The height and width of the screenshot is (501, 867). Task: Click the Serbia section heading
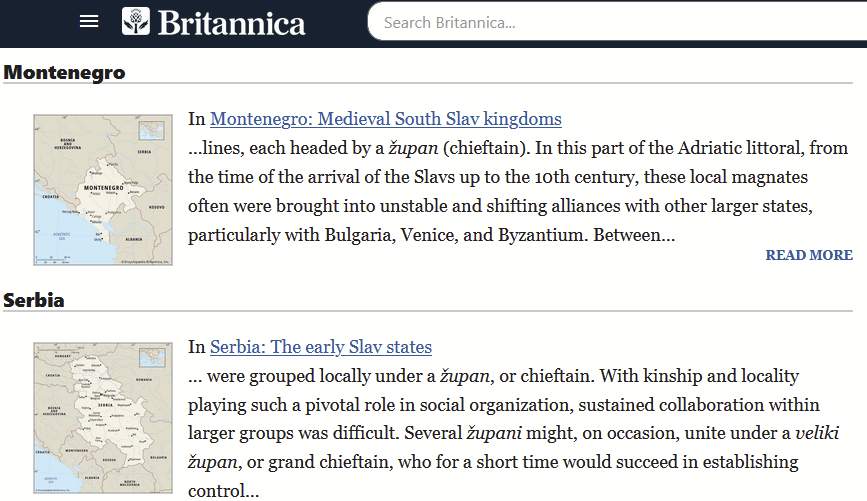point(34,300)
